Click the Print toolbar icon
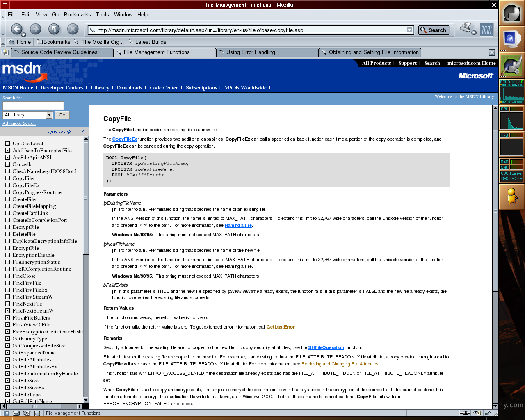Image resolution: width=525 pixels, height=420 pixels. click(466, 28)
